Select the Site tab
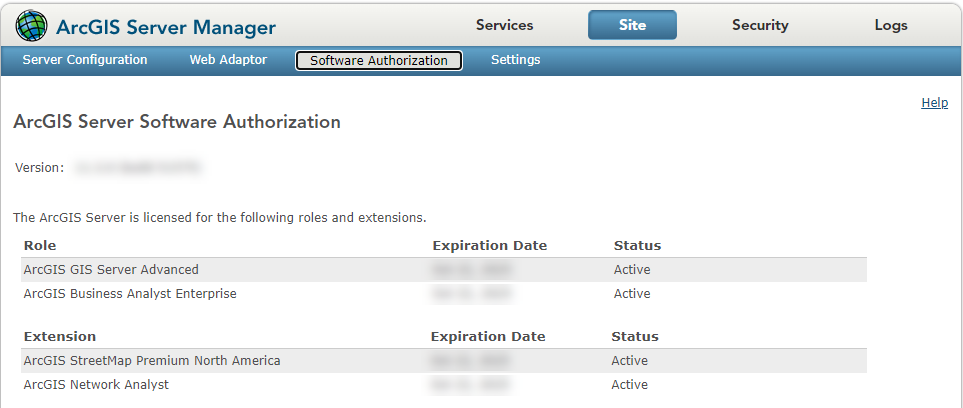963x408 pixels. click(633, 25)
